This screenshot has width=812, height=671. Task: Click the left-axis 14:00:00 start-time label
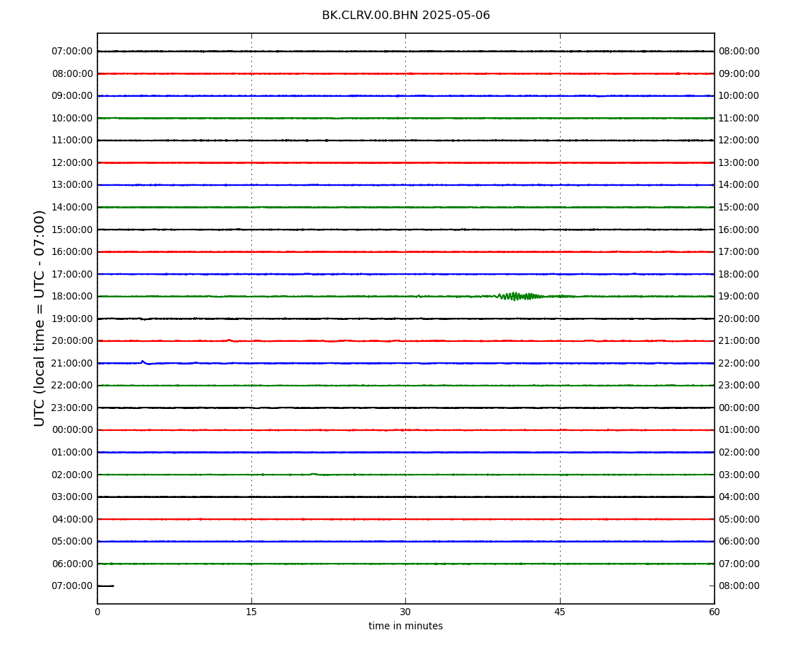click(73, 207)
